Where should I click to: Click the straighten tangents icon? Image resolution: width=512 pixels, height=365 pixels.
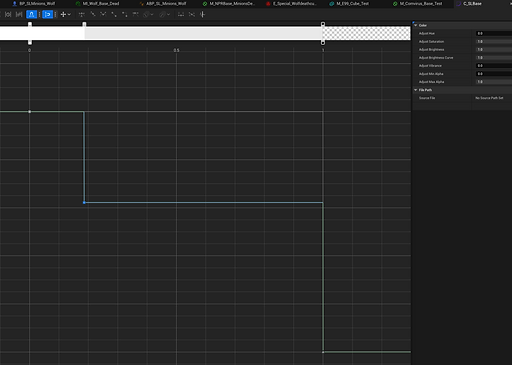pyautogui.click(x=192, y=14)
